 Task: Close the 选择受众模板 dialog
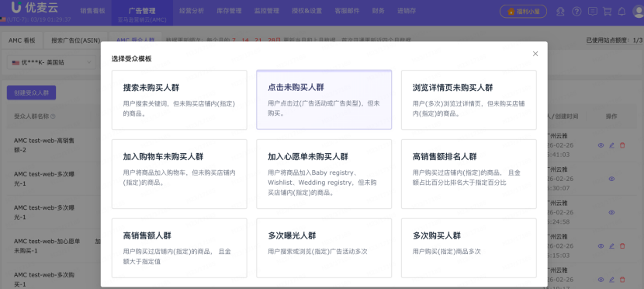click(x=535, y=54)
